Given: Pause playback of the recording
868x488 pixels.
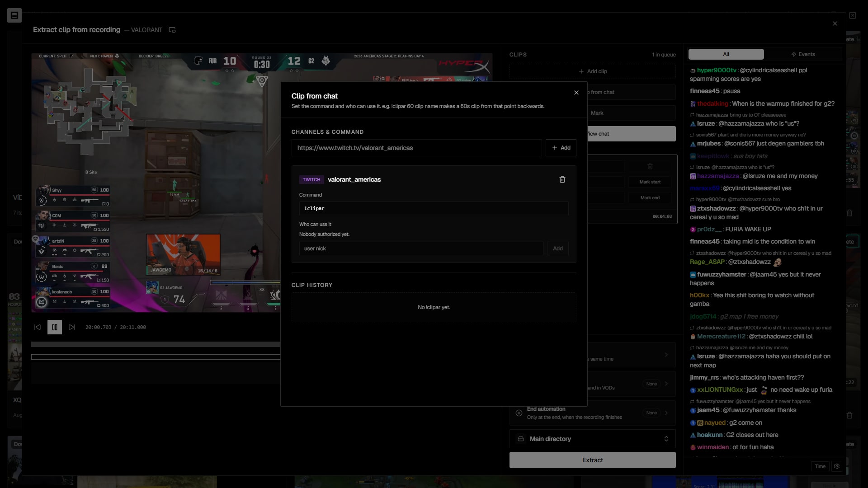Looking at the screenshot, I should pyautogui.click(x=55, y=327).
